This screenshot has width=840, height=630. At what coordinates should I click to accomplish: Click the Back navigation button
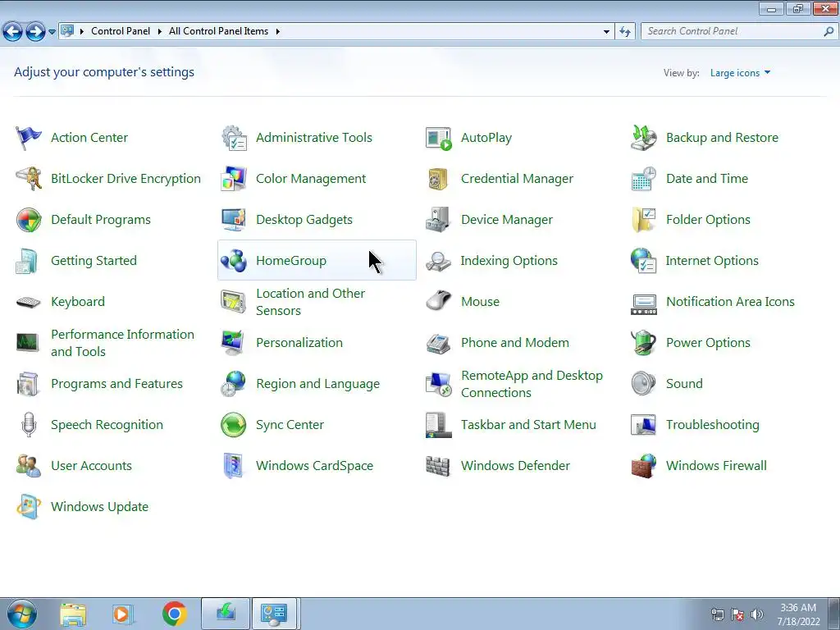[x=13, y=32]
